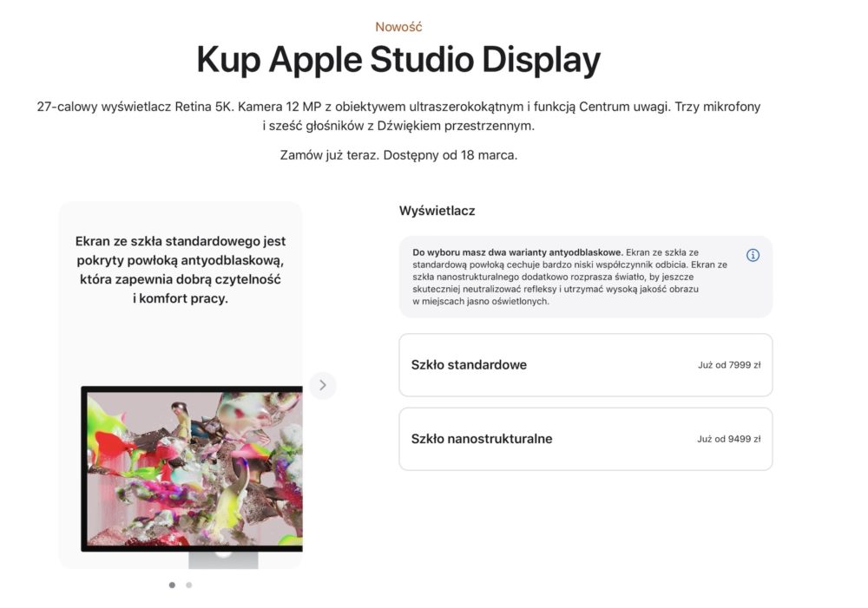Viewport: 868px width, 608px height.
Task: Go to the first gallery slide dot
Action: tap(172, 585)
